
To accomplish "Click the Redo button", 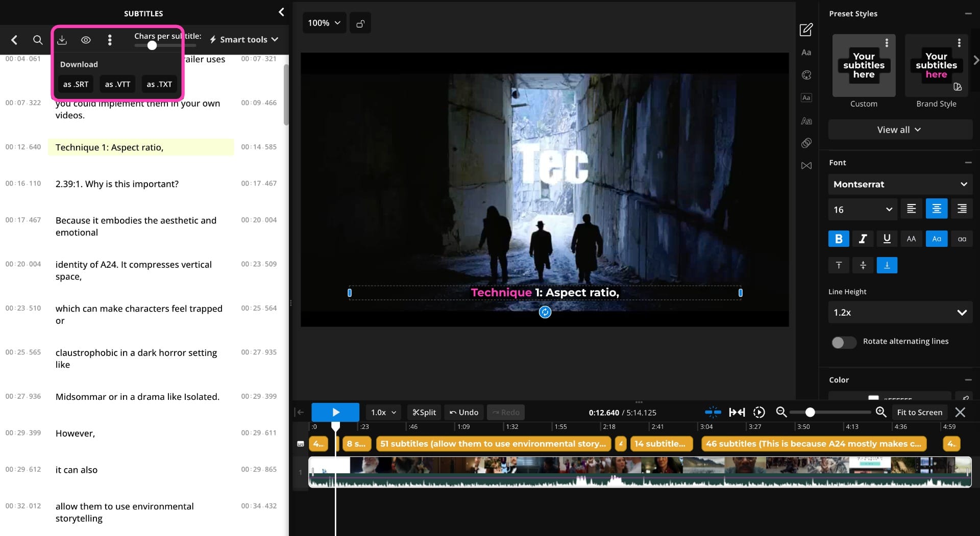I will pos(506,412).
